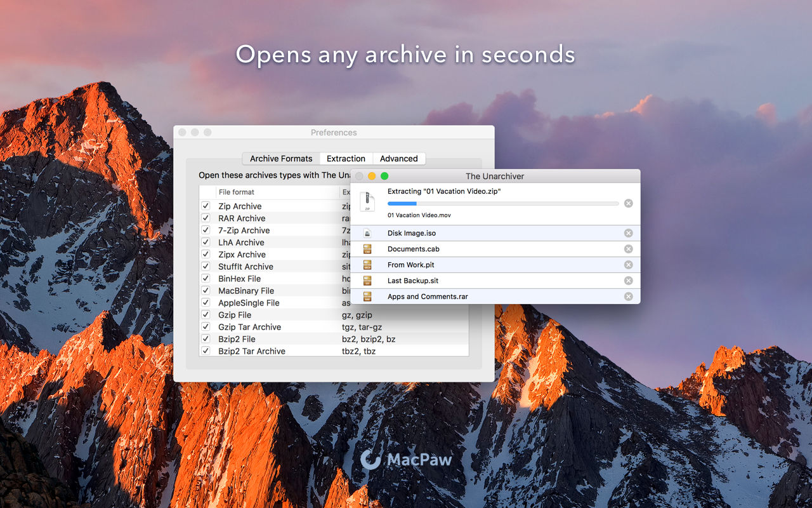Image resolution: width=812 pixels, height=508 pixels.
Task: Click the 'gz, gzip' extensions cell
Action: (x=357, y=315)
